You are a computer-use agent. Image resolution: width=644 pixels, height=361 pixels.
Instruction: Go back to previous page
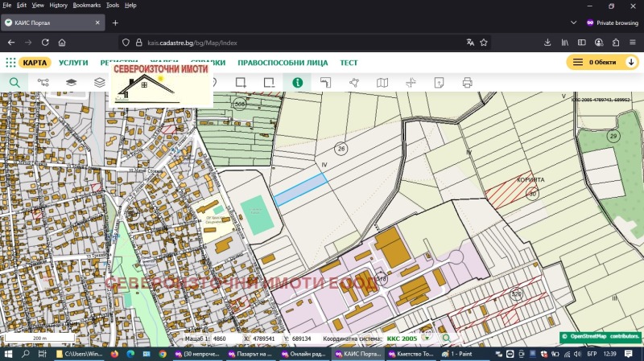point(11,43)
